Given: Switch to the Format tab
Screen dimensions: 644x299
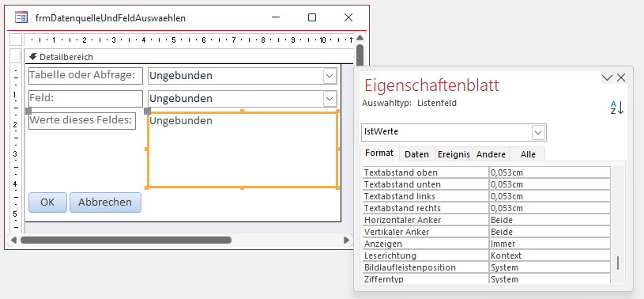Looking at the screenshot, I should 379,153.
